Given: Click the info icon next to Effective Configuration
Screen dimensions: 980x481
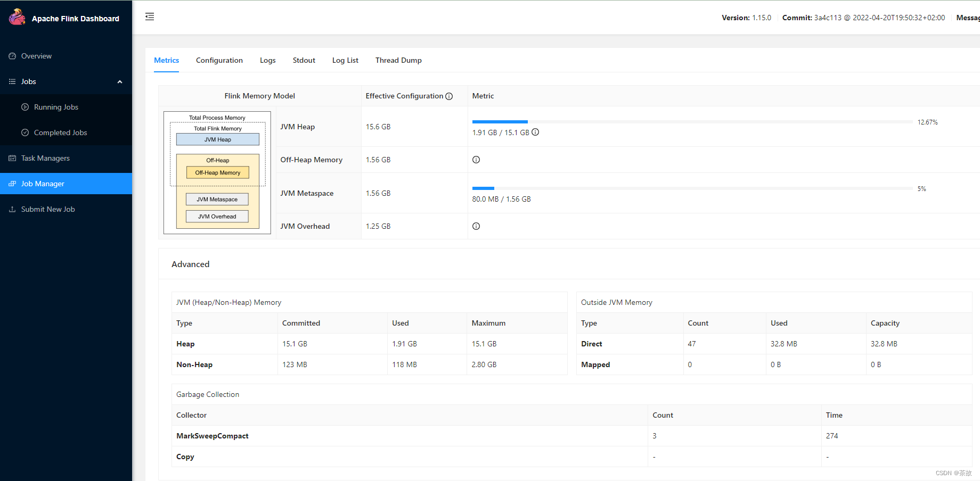Looking at the screenshot, I should click(x=449, y=96).
